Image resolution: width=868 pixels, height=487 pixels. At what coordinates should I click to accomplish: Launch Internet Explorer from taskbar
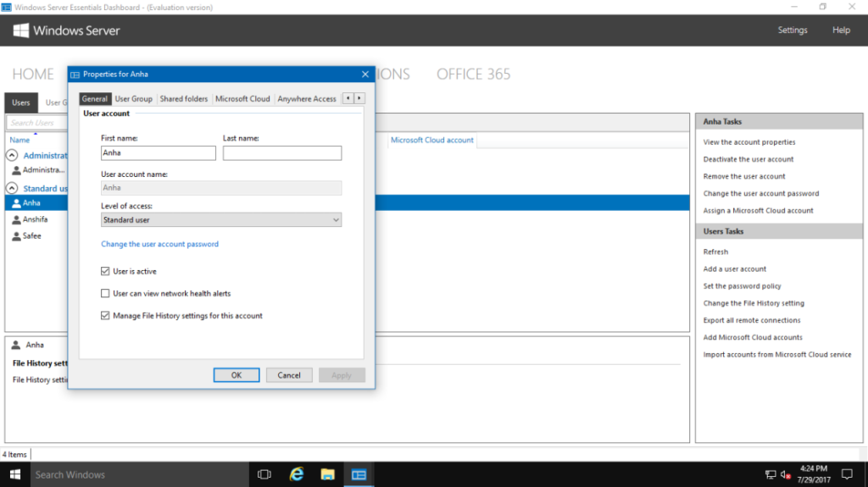(x=297, y=474)
